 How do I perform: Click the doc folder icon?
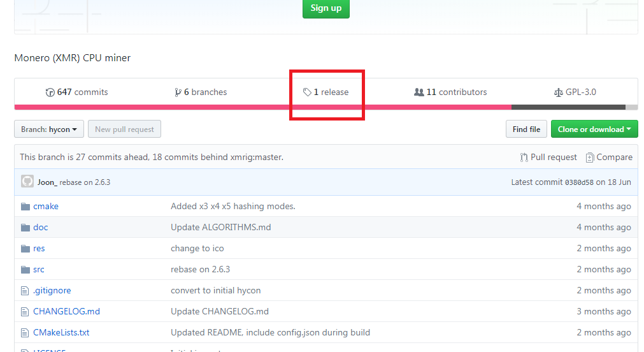(25, 228)
